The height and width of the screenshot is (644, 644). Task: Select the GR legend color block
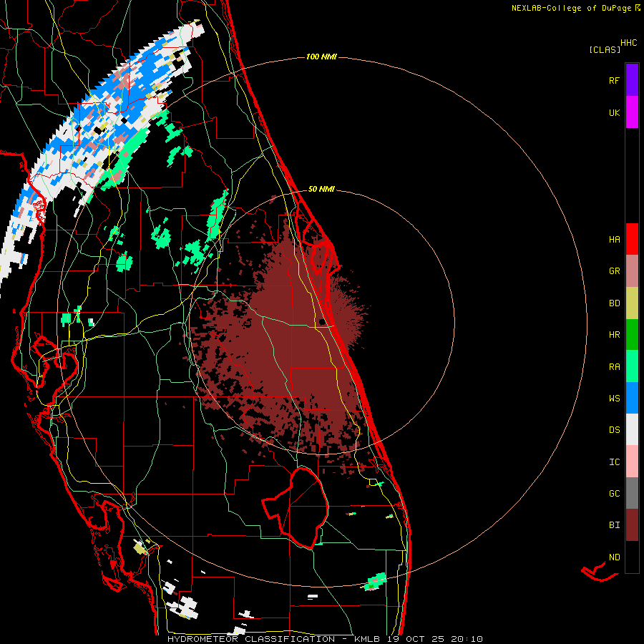tap(632, 271)
